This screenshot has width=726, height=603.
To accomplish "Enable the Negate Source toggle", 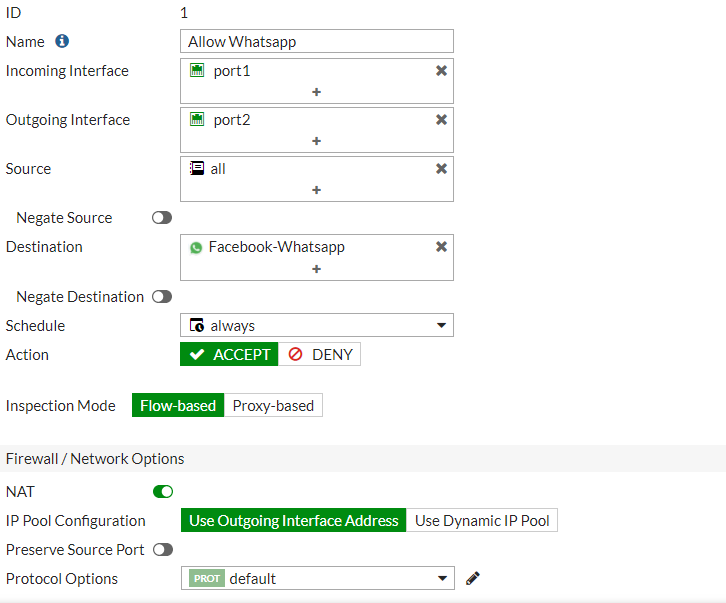I will click(162, 218).
